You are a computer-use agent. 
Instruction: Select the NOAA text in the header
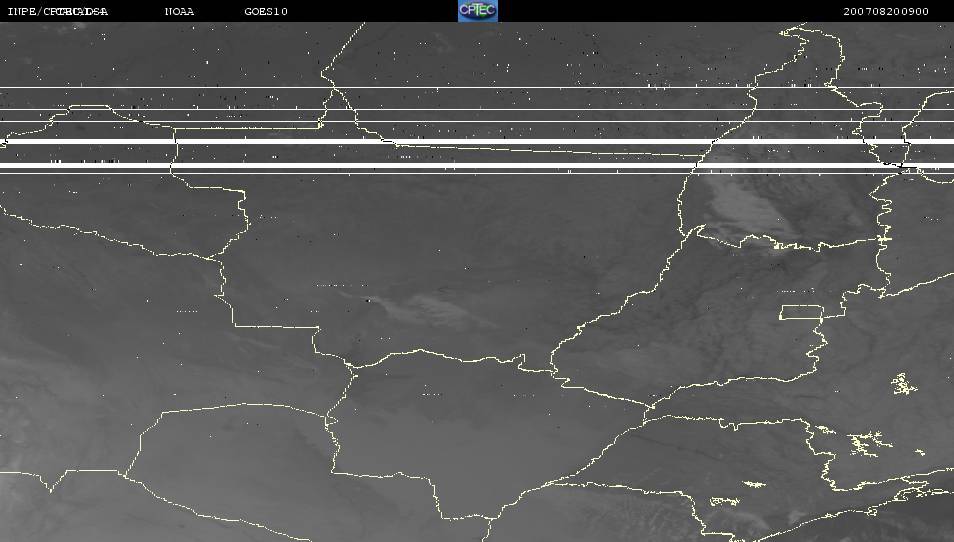tap(180, 12)
